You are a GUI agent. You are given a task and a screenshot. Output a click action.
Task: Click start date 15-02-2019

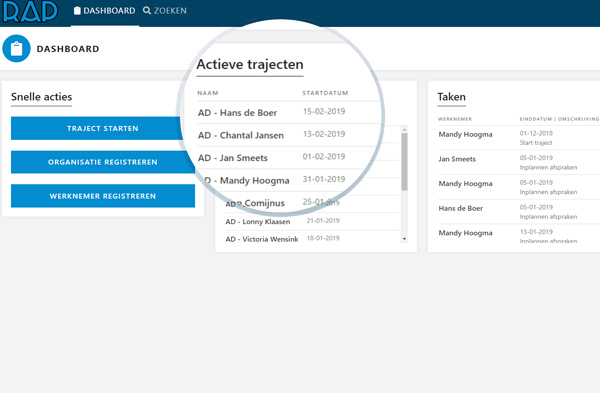[x=324, y=111]
